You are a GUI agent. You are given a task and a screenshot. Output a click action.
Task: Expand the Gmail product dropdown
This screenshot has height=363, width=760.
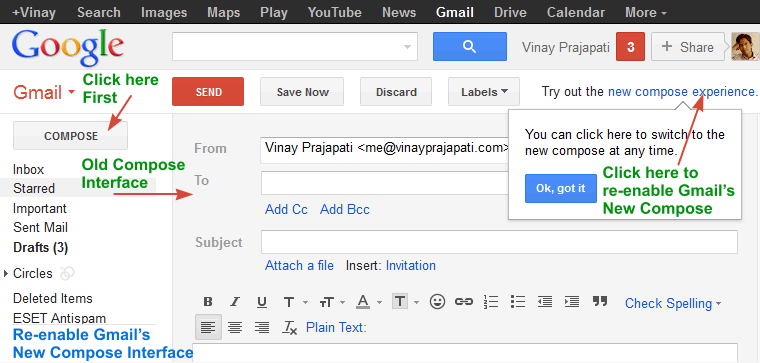71,92
